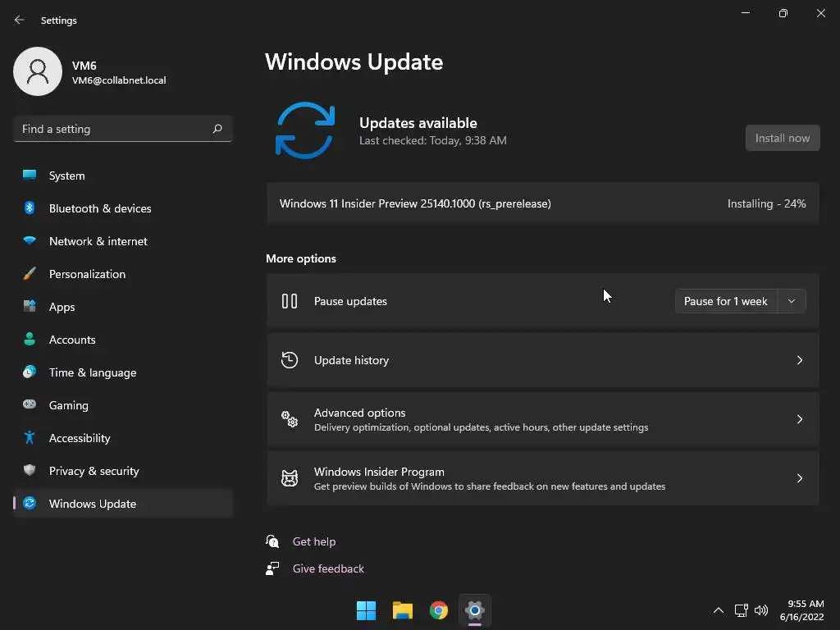The height and width of the screenshot is (630, 840).
Task: Open the Pause duration dropdown arrow
Action: [792, 301]
